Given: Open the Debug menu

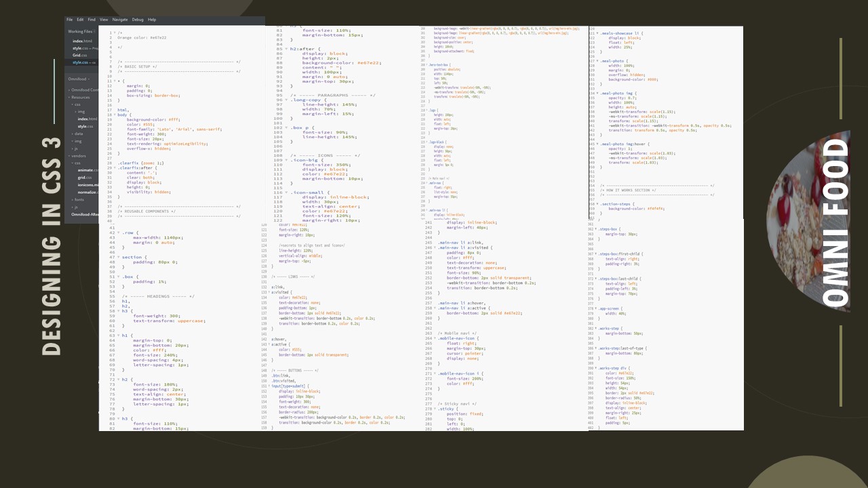Looking at the screenshot, I should [x=138, y=20].
